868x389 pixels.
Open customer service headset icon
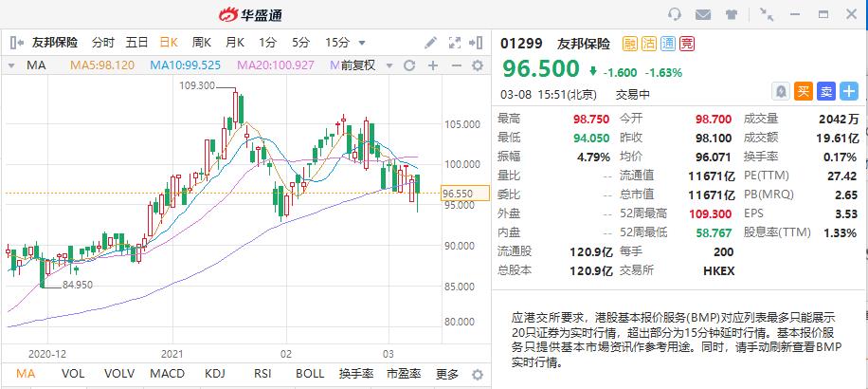675,14
